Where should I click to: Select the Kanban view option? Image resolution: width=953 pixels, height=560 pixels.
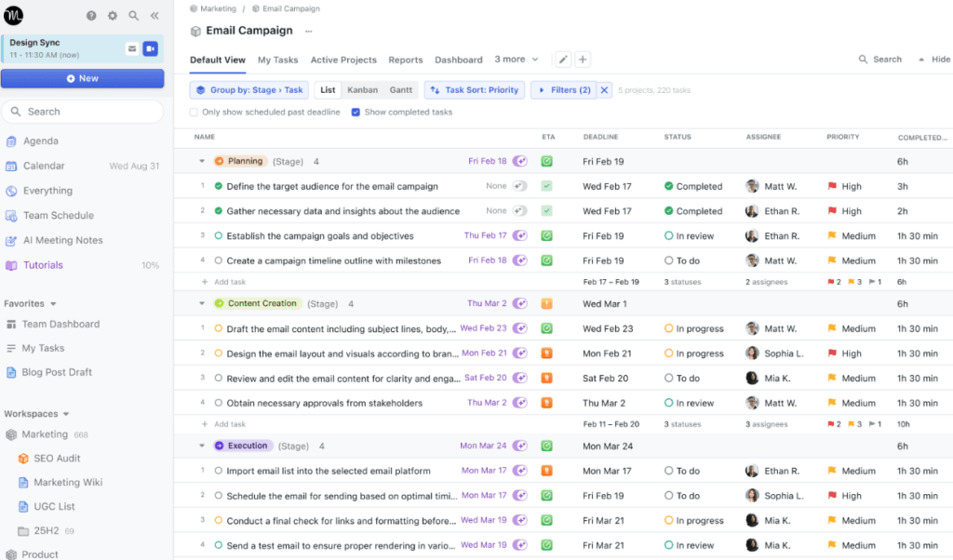362,90
